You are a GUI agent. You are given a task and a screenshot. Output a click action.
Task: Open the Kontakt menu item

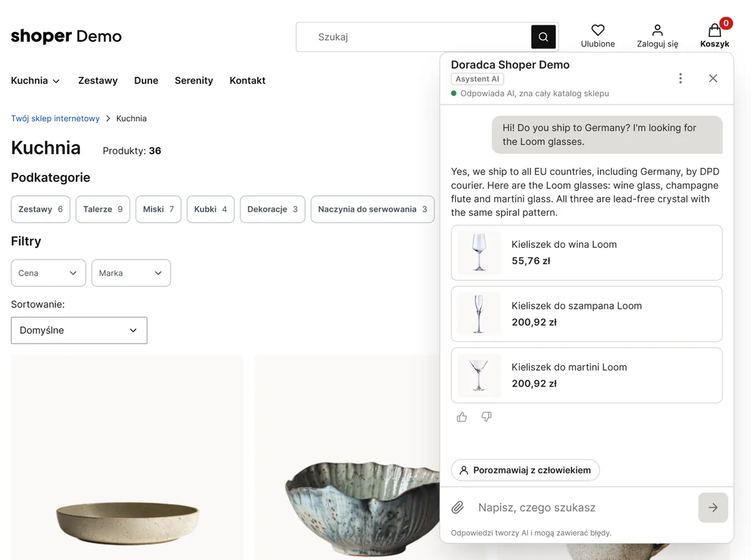click(248, 81)
